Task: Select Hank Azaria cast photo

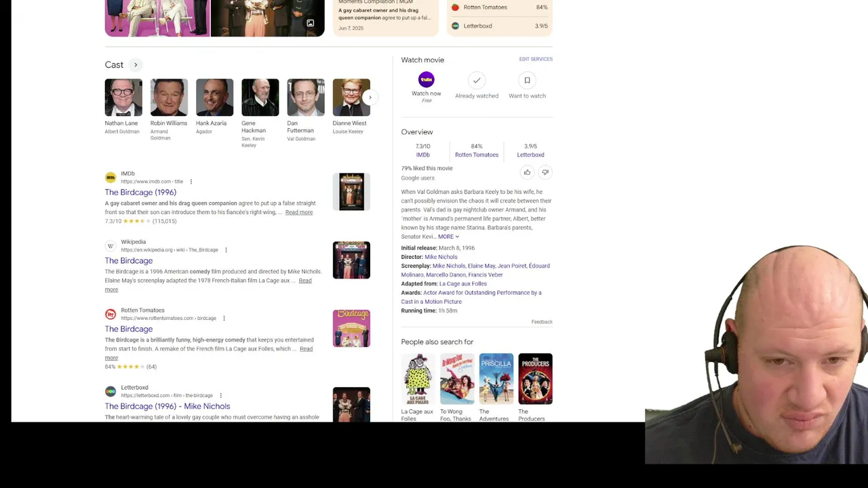Action: point(214,98)
